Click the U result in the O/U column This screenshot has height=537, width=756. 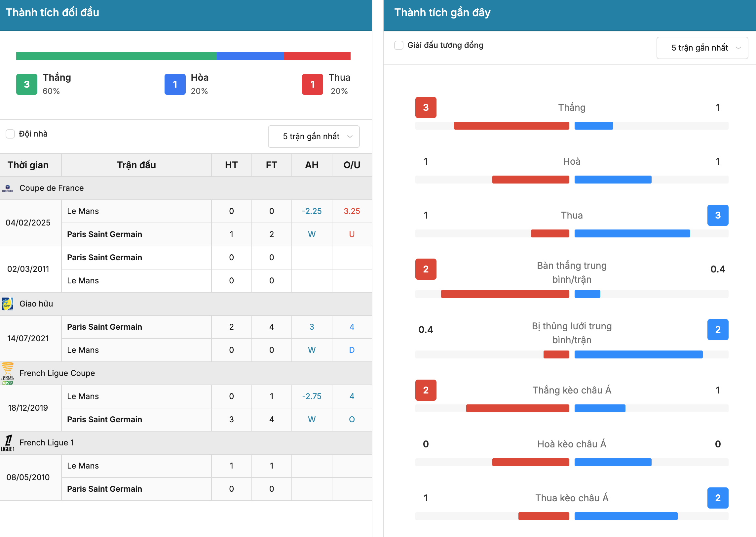352,234
